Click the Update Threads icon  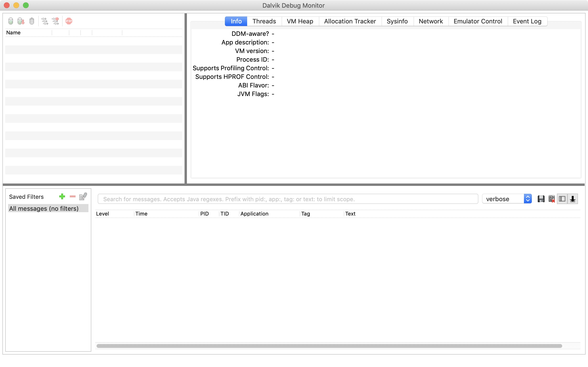coord(45,21)
